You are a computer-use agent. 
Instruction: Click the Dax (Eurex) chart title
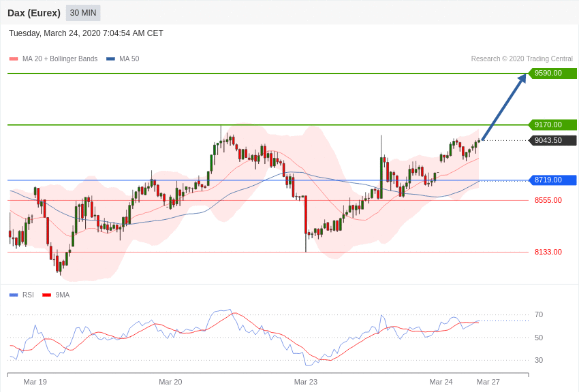pyautogui.click(x=34, y=13)
